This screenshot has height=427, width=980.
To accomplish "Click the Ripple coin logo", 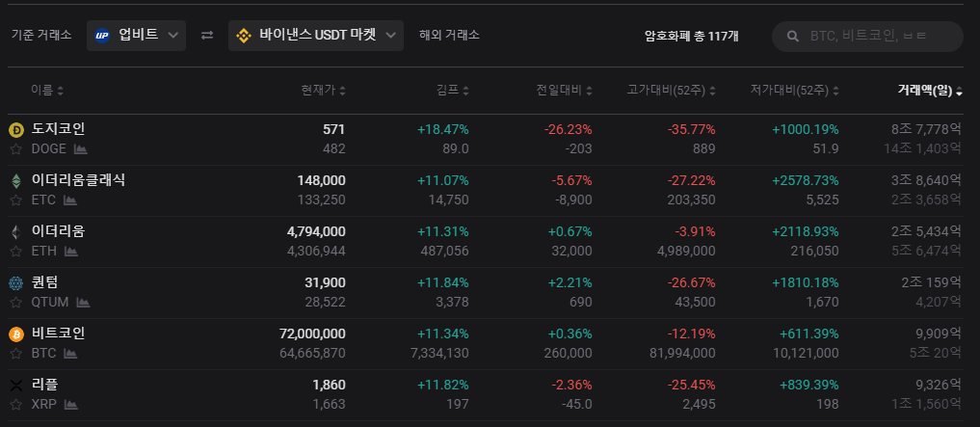I will pyautogui.click(x=15, y=386).
